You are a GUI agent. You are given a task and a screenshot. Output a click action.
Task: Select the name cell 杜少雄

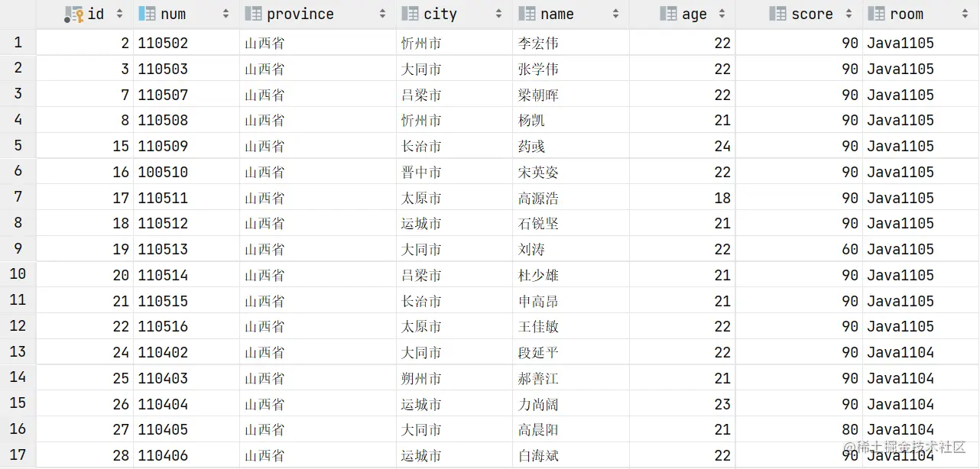click(538, 275)
